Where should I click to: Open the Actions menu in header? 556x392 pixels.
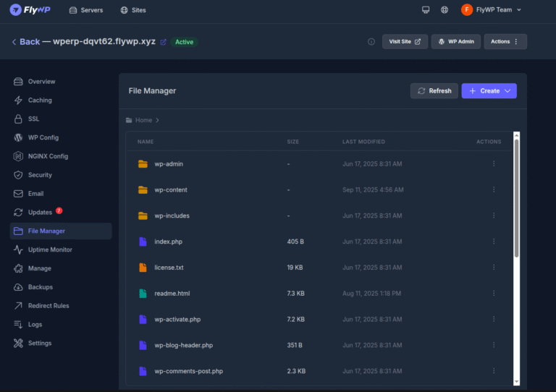505,42
